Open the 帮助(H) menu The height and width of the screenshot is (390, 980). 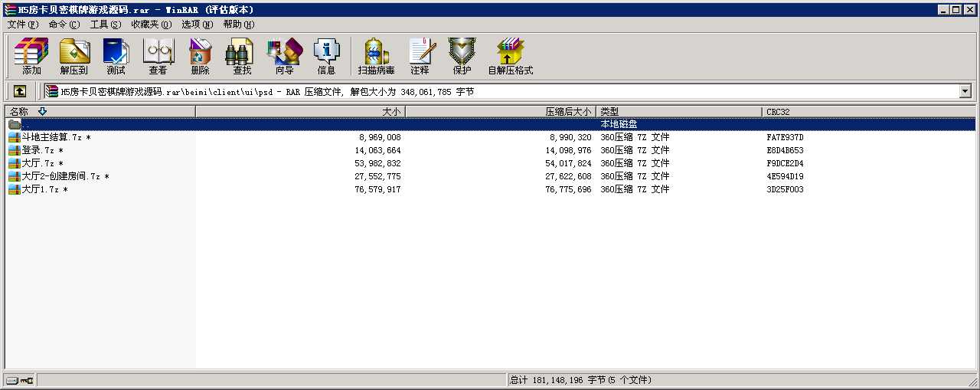(239, 25)
